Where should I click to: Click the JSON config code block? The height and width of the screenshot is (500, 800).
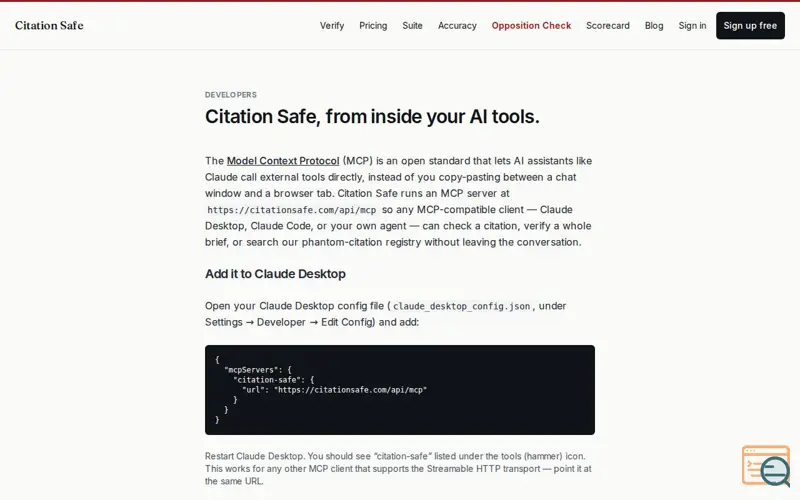point(399,390)
